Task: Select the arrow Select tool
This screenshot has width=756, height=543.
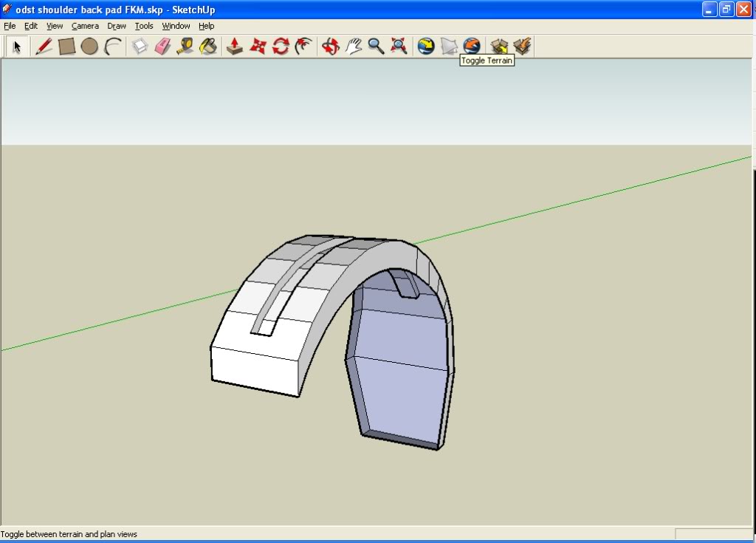Action: tap(18, 47)
